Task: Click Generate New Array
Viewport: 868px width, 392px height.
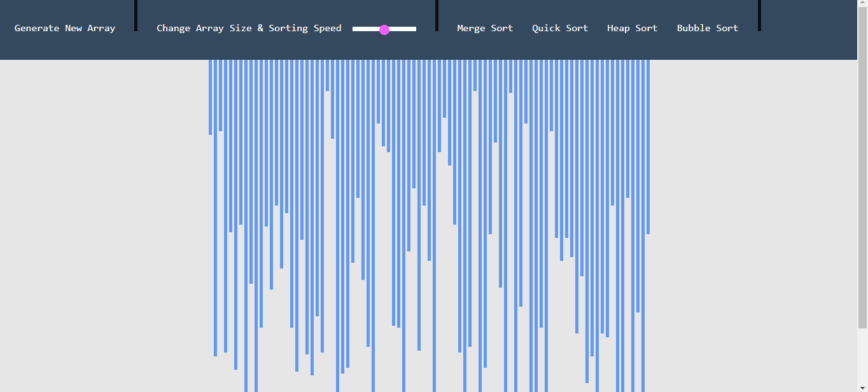Action: click(65, 28)
